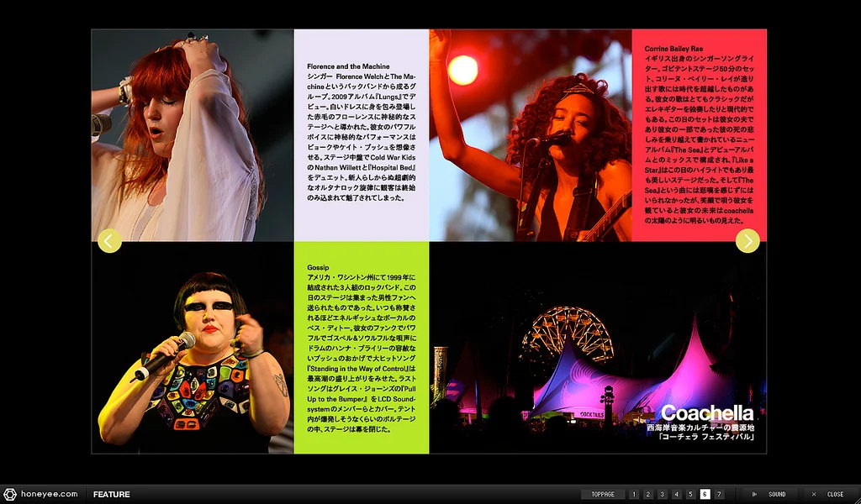This screenshot has height=504, width=861.
Task: Click the 'Gossip' heading text
Action: pos(318,268)
